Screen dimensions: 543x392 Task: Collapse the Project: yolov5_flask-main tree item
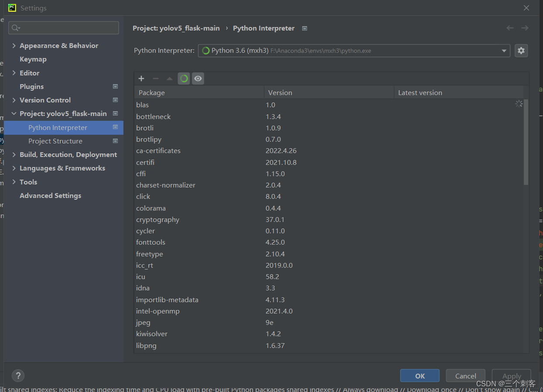[x=14, y=113]
